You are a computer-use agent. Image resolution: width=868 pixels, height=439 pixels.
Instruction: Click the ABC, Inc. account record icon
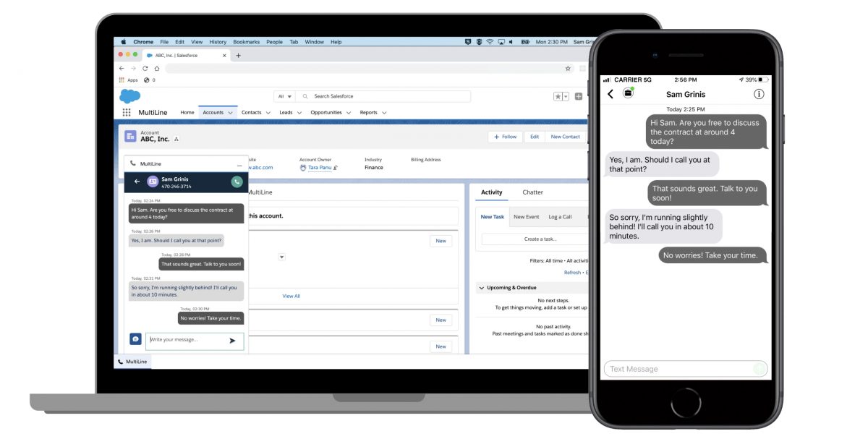pyautogui.click(x=130, y=136)
